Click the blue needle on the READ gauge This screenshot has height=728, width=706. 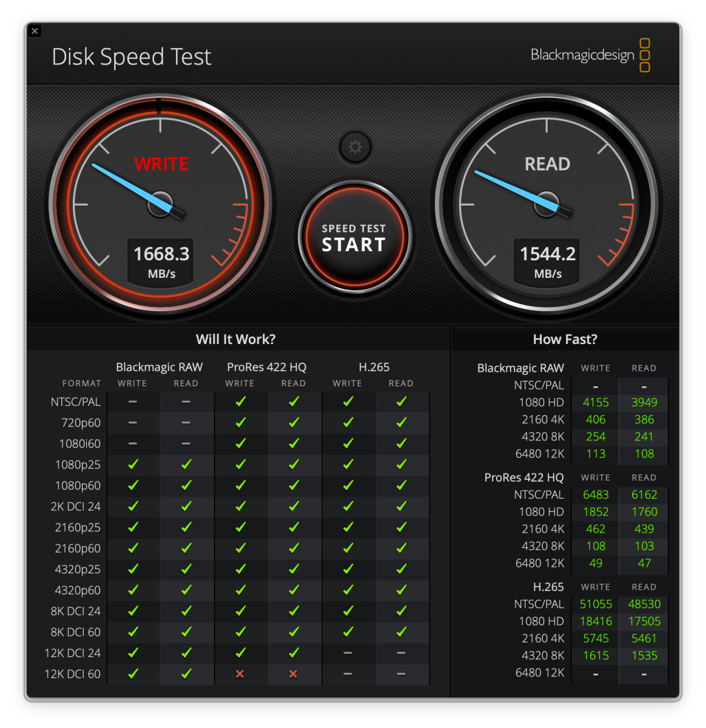(513, 190)
